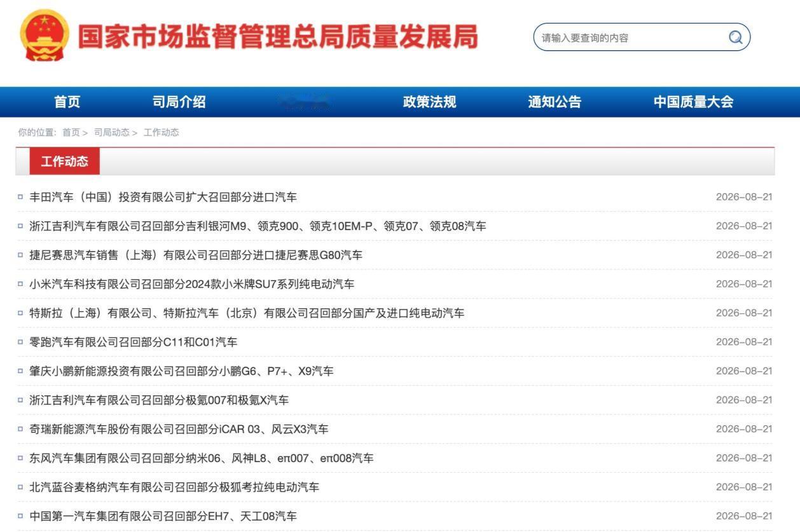Screen dimensions: 800x532
Task: Open the 小鹏 G6 P7+ X9 recall article
Action: tap(181, 371)
